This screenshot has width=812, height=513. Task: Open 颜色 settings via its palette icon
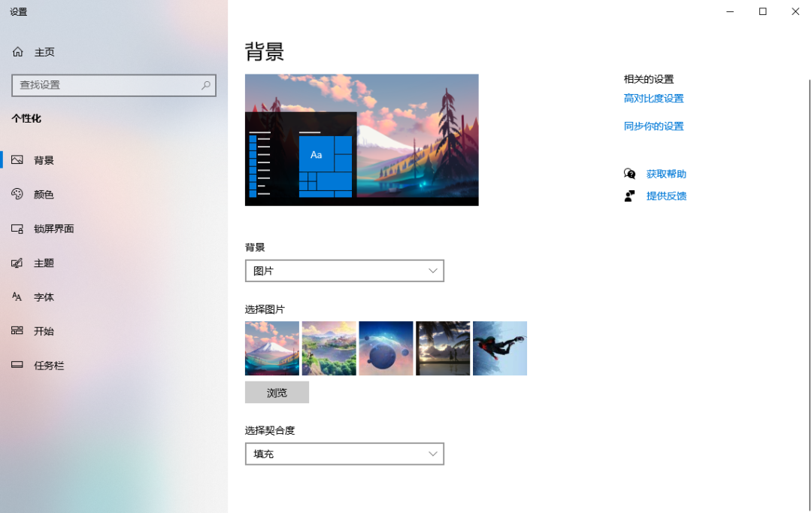(17, 194)
